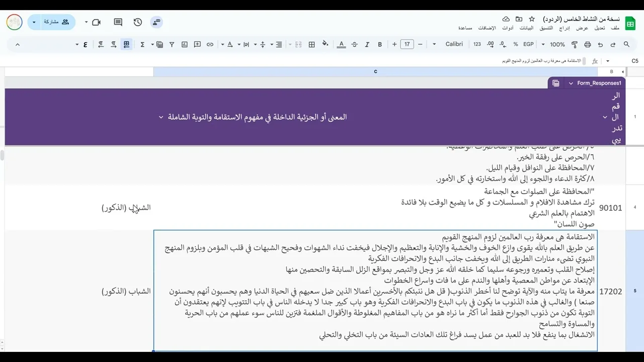Screen dimensions: 644x362
Task: Format as currency EGP
Action: [x=528, y=44]
